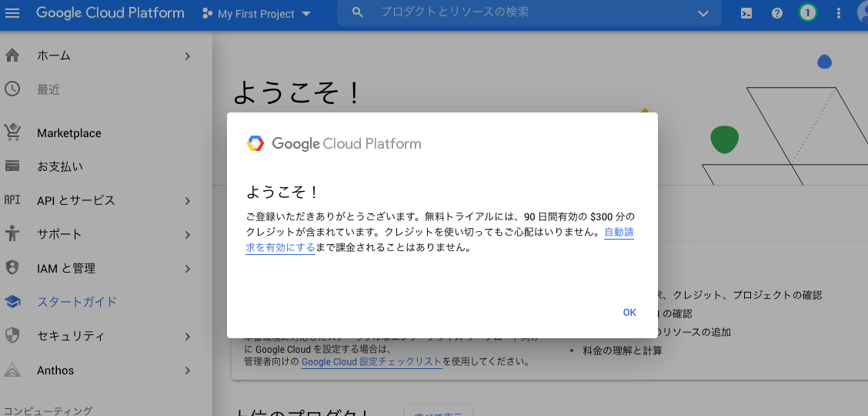
Task: Click the コンピューティング section label
Action: click(48, 411)
